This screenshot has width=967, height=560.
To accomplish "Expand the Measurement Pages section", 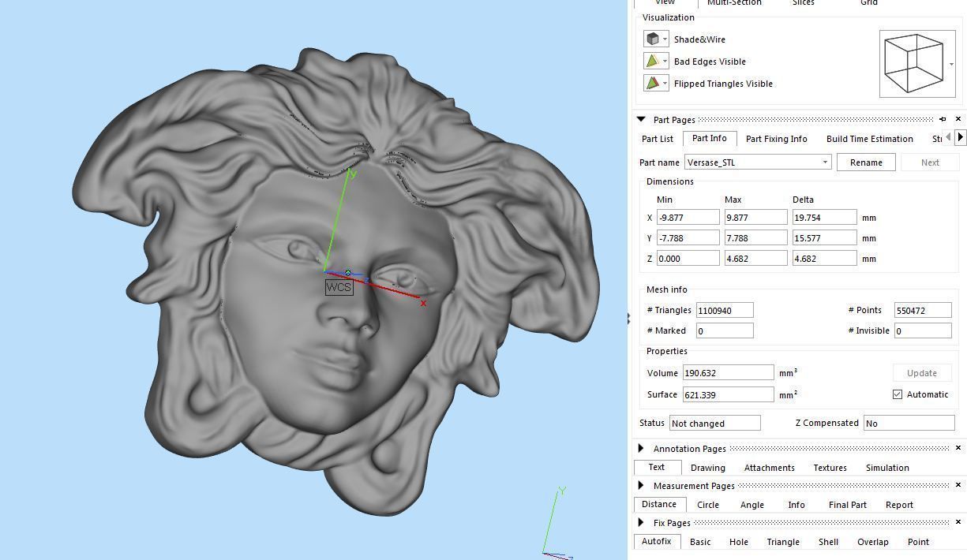I will pos(641,485).
